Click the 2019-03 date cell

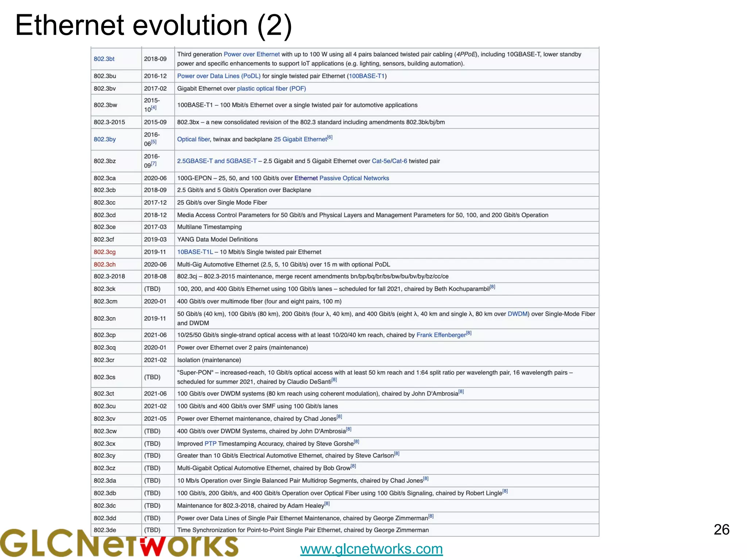(158, 239)
